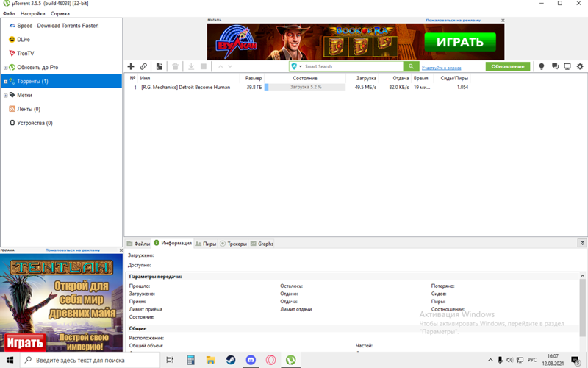
Task: Click the Add Torrent plus icon
Action: (x=131, y=66)
